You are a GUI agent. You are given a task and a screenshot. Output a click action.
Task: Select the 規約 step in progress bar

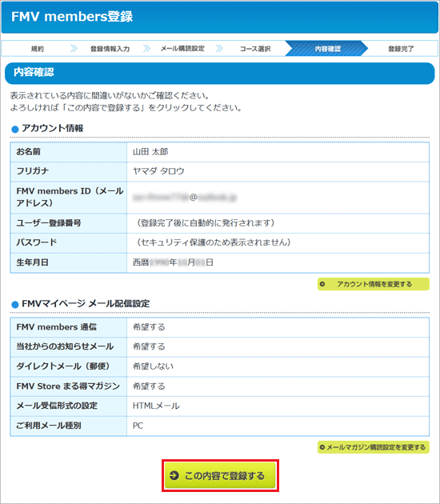pyautogui.click(x=38, y=49)
